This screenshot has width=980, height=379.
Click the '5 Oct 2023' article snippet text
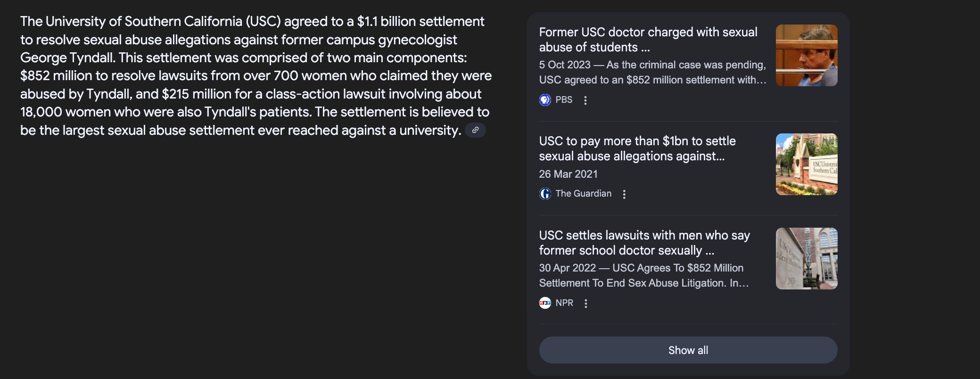tap(653, 72)
